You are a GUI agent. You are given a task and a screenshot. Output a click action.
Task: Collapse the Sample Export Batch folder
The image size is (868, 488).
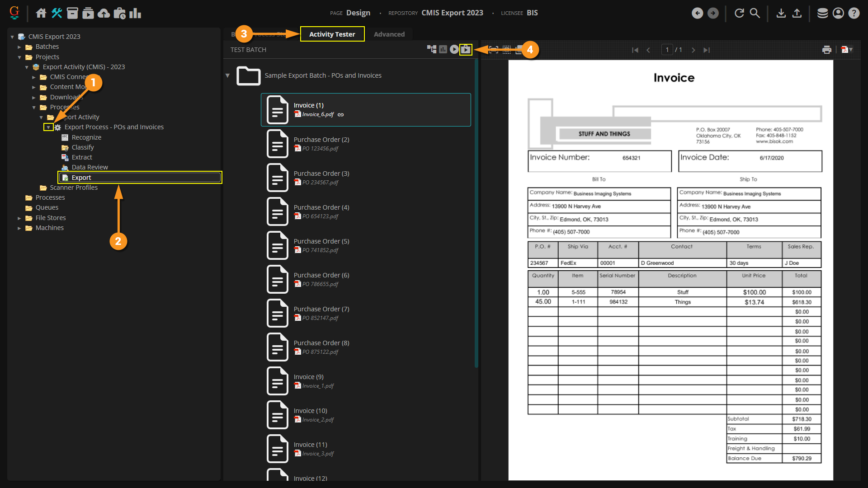click(227, 75)
